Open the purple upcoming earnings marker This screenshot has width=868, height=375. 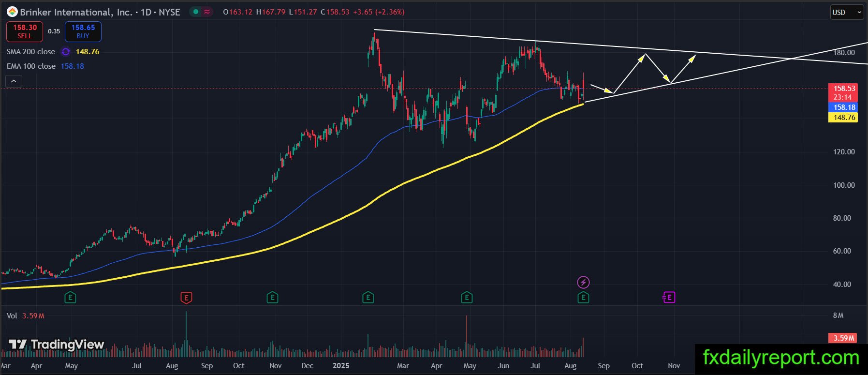tap(669, 298)
